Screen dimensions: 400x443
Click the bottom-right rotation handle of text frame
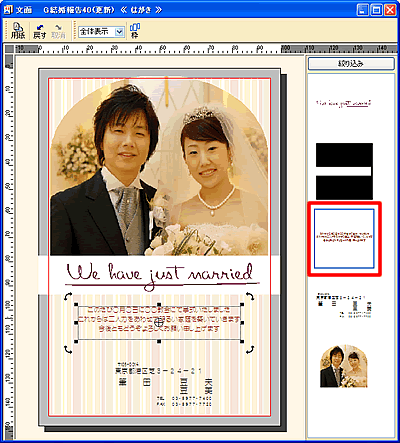(x=250, y=349)
